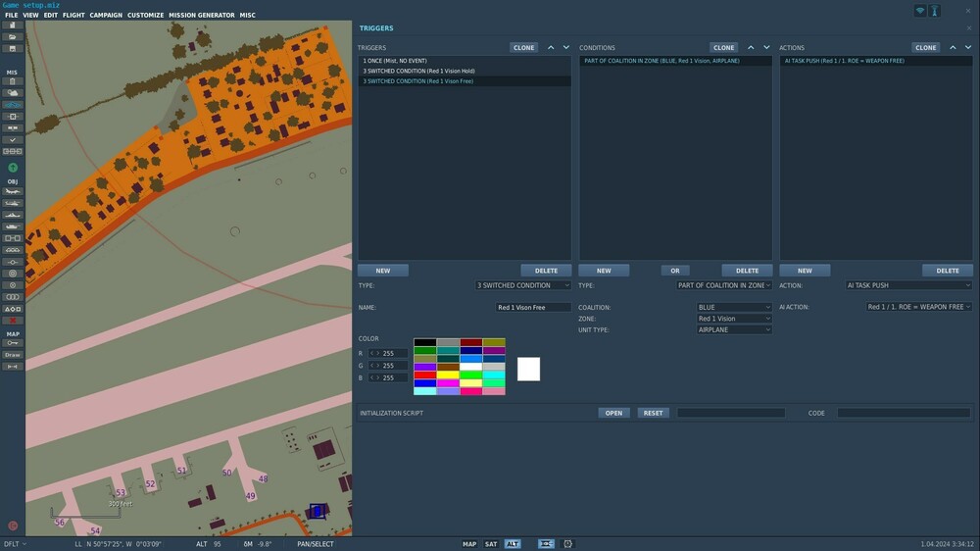Open the UNIT TYPE dropdown showing AIRPLANE
This screenshot has width=980, height=551.
[733, 330]
